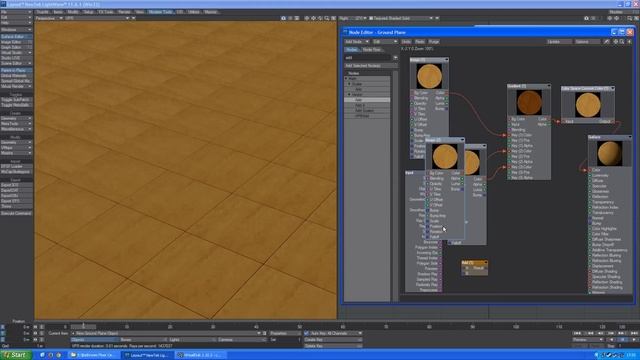Open the Scene Editor dropdown
This screenshot has width=640, height=360.
(16, 63)
